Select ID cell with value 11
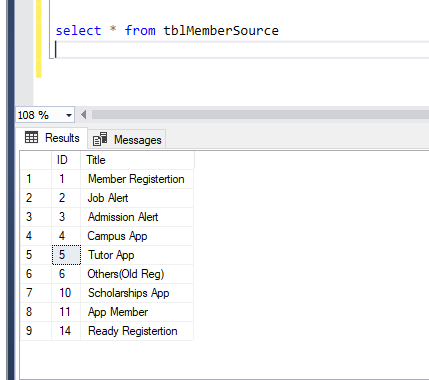 point(66,312)
